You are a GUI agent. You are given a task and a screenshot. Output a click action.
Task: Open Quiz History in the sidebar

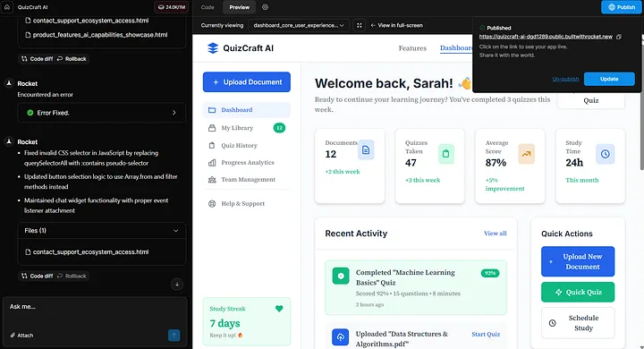coord(247,146)
